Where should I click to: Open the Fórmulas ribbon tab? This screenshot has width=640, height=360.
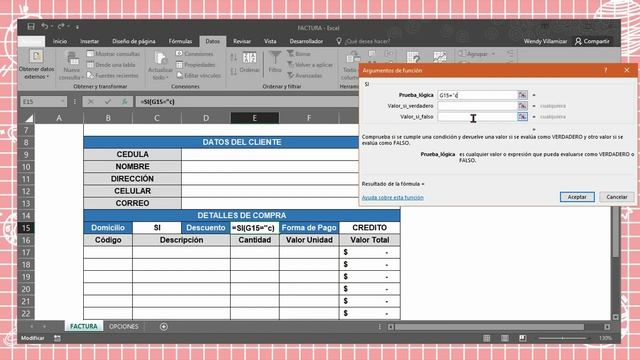[x=180, y=41]
